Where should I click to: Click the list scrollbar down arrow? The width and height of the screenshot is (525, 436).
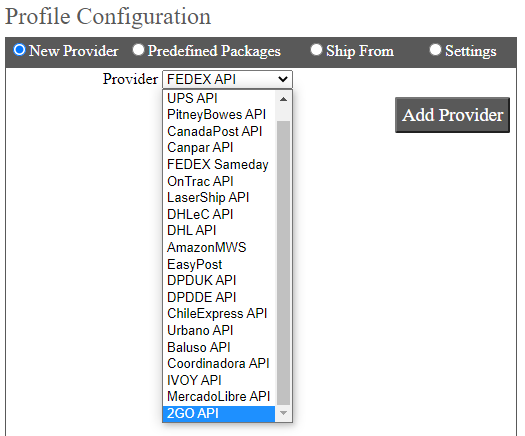pyautogui.click(x=283, y=413)
